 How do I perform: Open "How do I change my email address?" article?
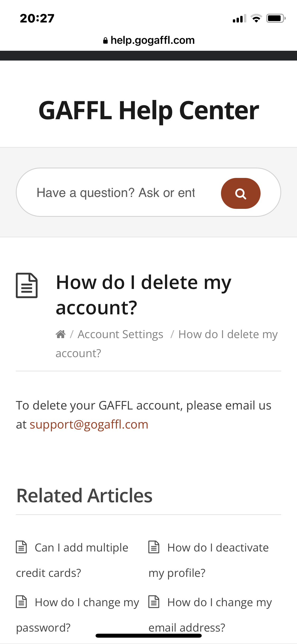tap(219, 602)
